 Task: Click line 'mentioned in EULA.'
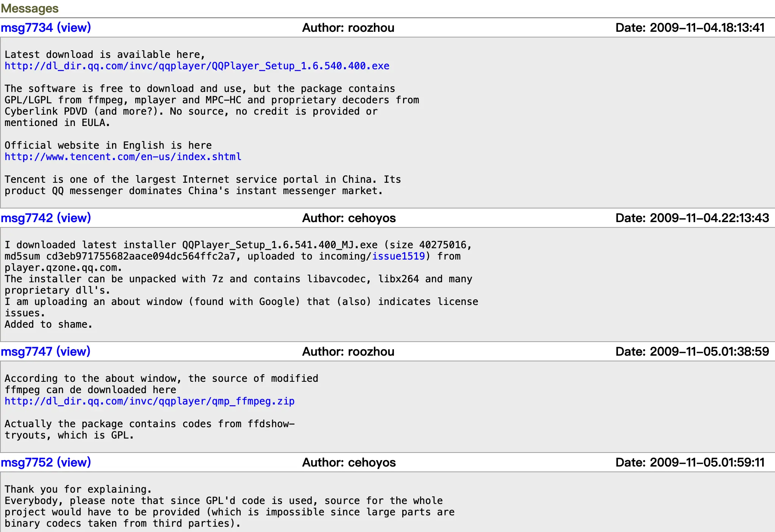(x=57, y=123)
